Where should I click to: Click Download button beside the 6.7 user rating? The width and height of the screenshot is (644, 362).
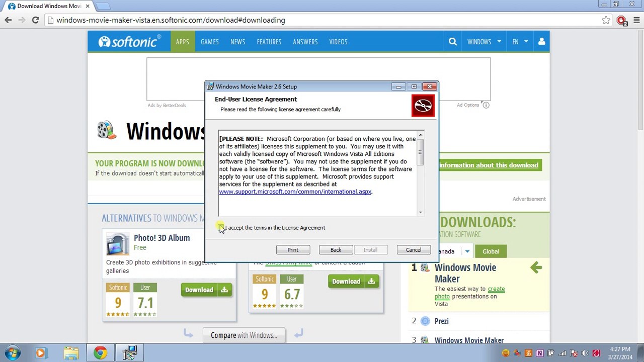pyautogui.click(x=353, y=282)
